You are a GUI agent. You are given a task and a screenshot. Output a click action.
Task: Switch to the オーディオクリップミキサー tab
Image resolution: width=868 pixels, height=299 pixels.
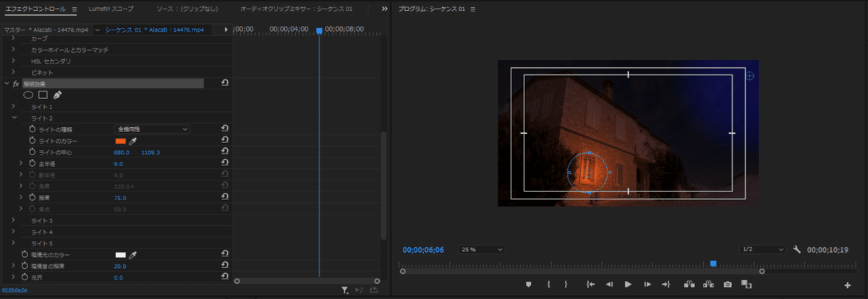click(x=297, y=9)
